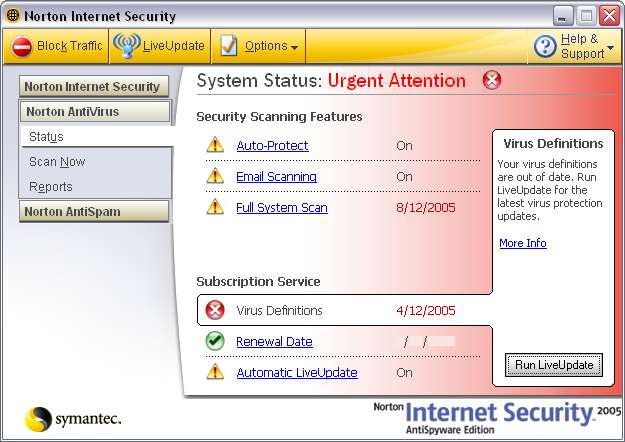Viewport: 625px width, 442px height.
Task: Open the More Info link
Action: 522,243
